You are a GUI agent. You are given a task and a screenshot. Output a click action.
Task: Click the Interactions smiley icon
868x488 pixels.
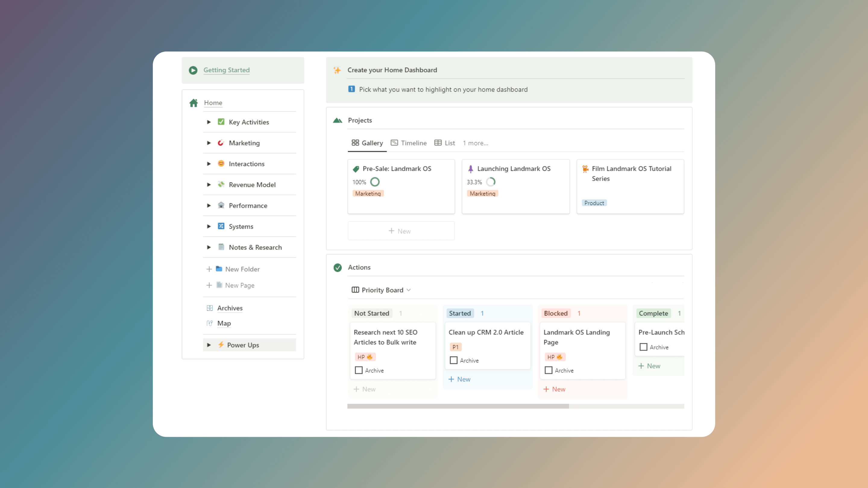221,164
